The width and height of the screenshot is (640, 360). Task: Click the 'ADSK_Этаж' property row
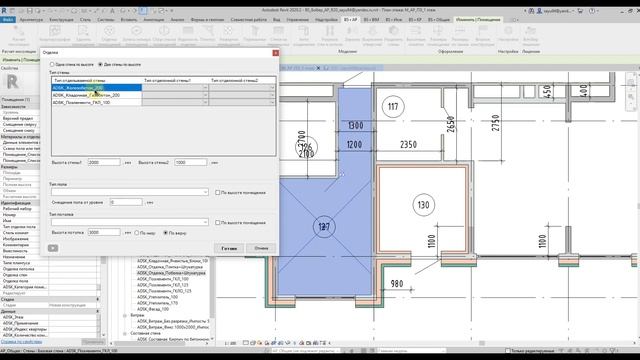[49, 317]
